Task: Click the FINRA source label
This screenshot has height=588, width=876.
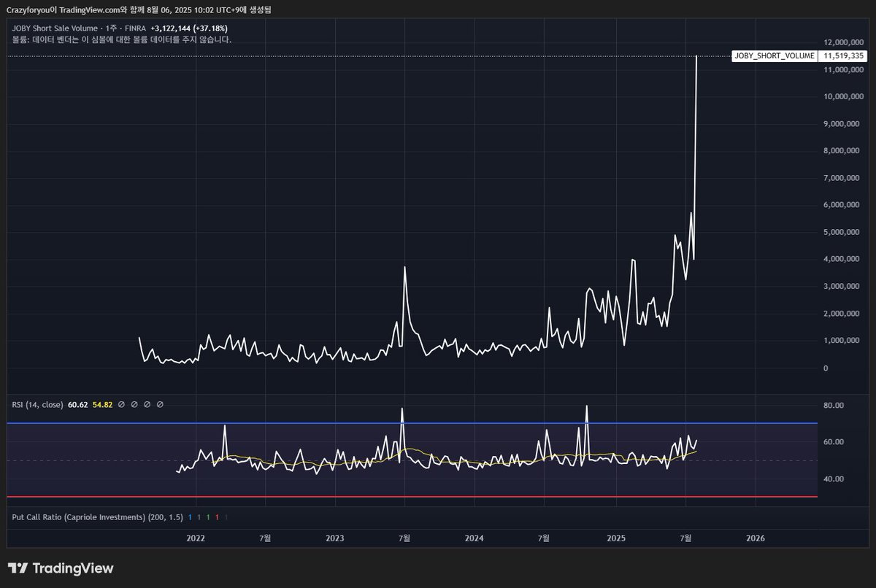Action: (136, 28)
